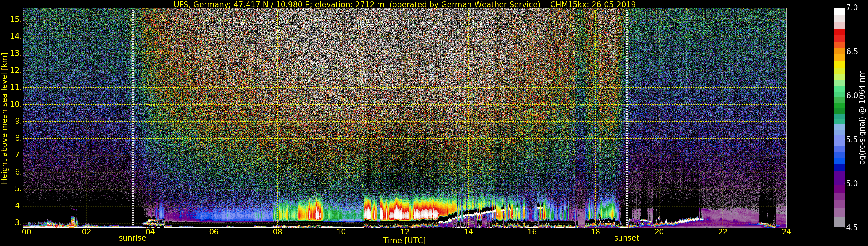Click the colorbar value '6.5'
Screen dimensions: 868x246
852,52
